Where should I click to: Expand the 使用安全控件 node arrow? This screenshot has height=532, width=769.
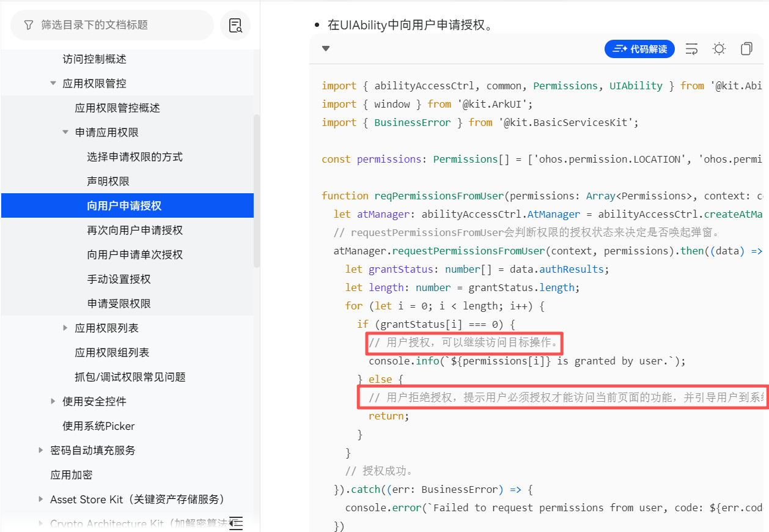tap(53, 401)
